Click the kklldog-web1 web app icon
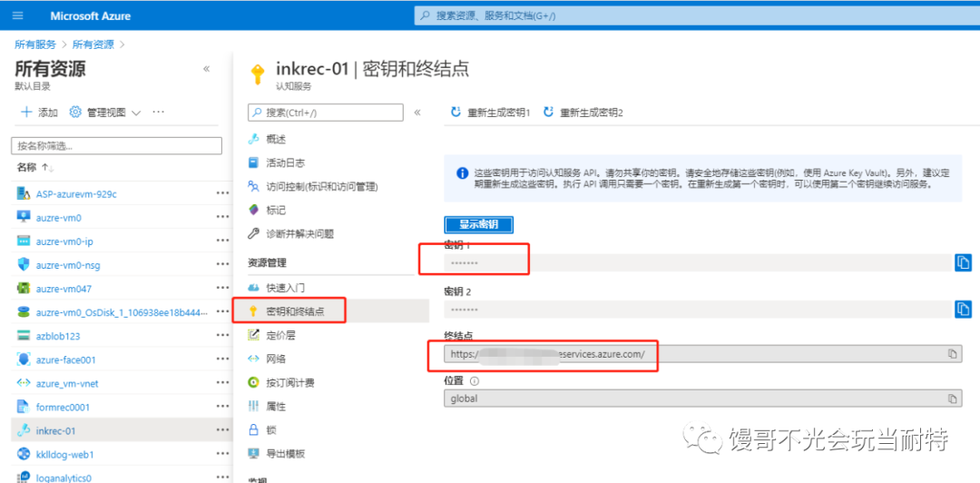The image size is (980, 483). point(24,454)
